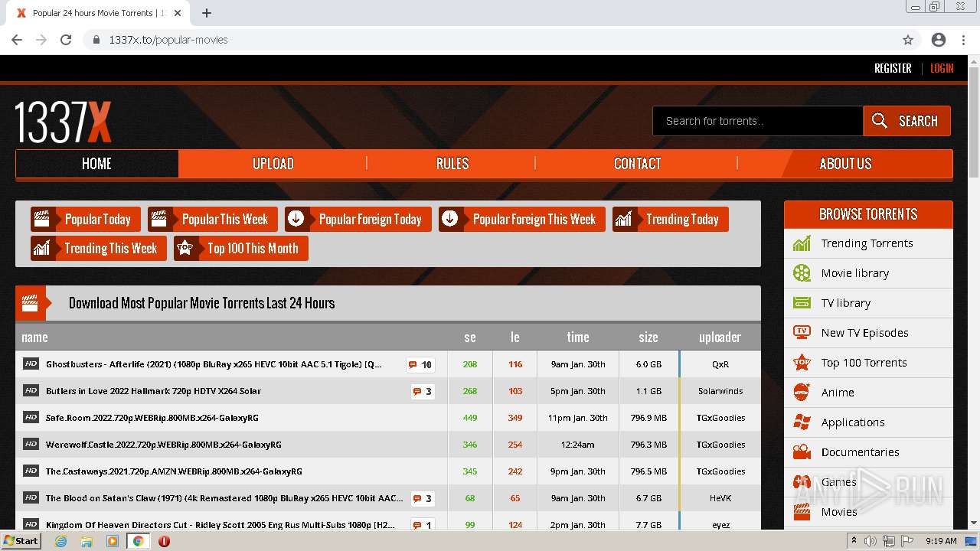Click the volume icon in system tray
The image size is (980, 551).
tap(871, 541)
